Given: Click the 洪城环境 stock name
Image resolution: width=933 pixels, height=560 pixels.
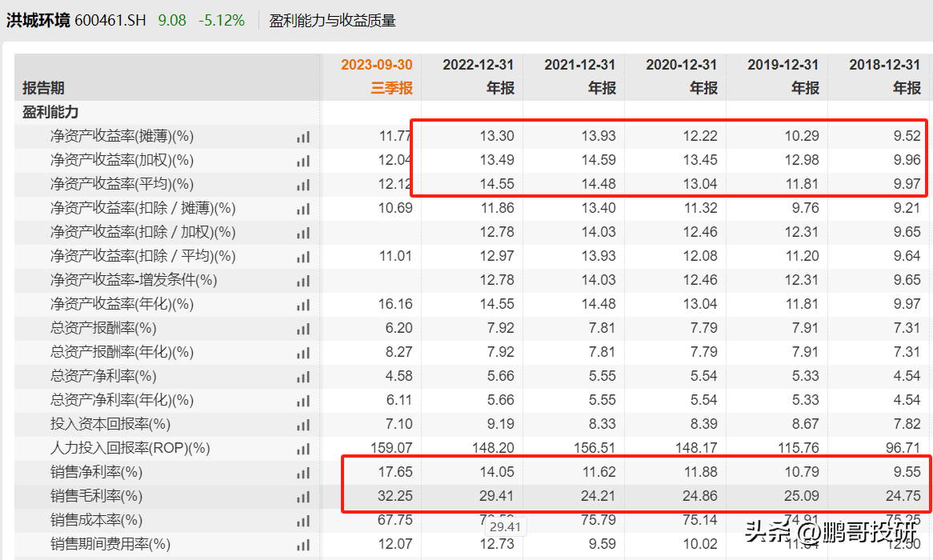Looking at the screenshot, I should tap(38, 20).
